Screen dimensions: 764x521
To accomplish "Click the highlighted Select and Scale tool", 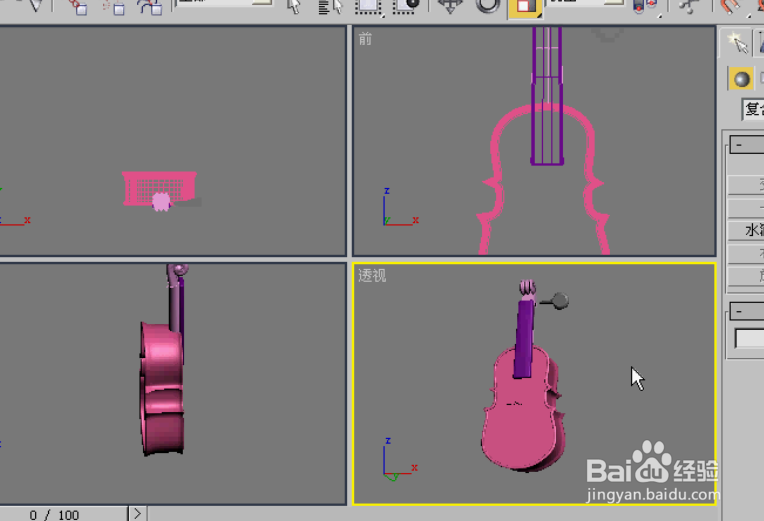I will tap(525, 7).
